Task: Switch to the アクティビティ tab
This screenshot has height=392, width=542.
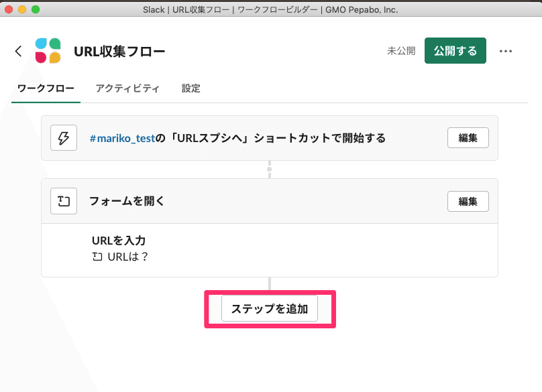Action: click(127, 88)
